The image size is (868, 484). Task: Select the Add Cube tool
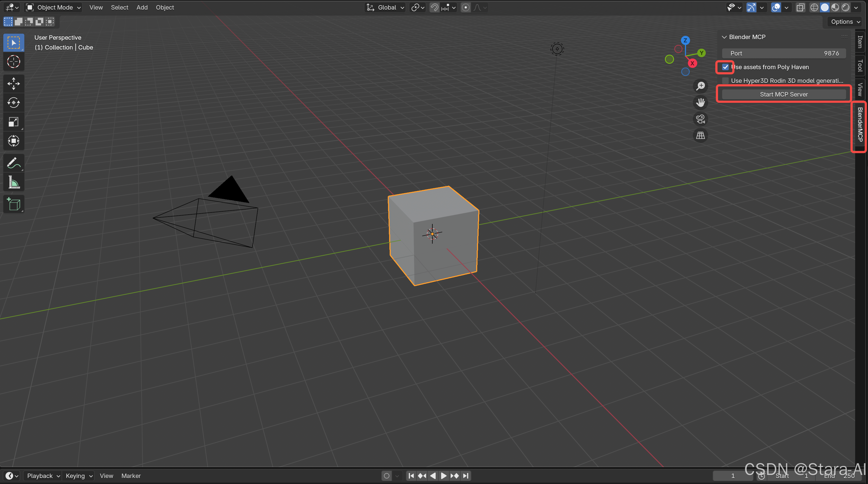point(13,204)
